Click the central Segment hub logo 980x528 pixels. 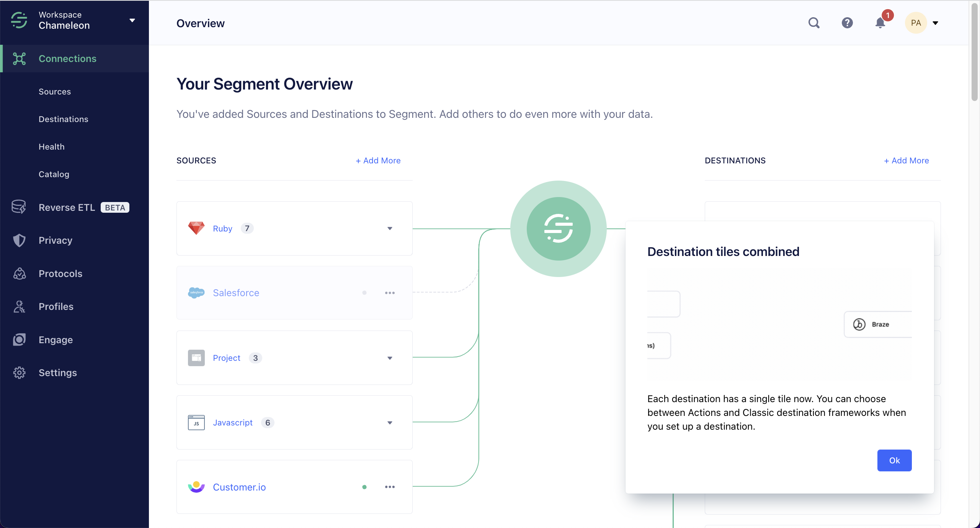[559, 228]
